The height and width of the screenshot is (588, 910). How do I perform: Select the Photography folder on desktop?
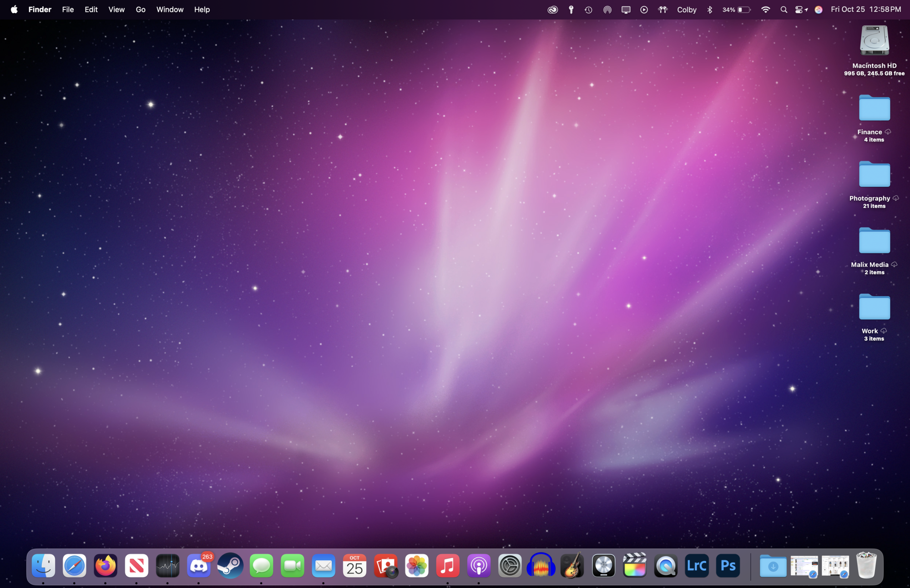(x=874, y=175)
